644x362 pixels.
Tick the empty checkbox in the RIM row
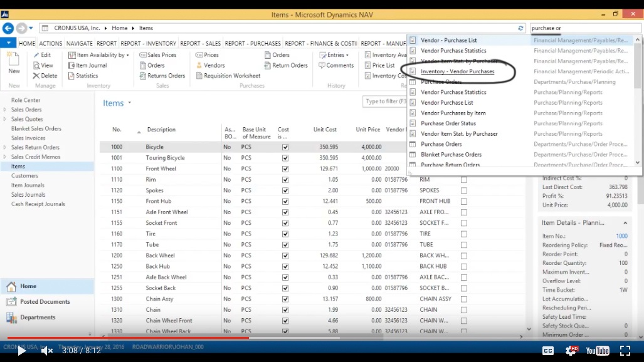coord(463,180)
